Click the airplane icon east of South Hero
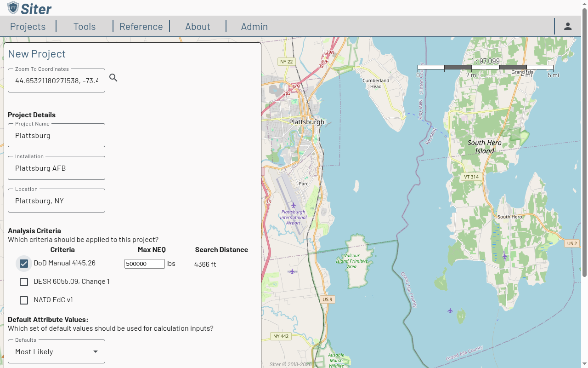Viewport: 588px width, 368px height. tap(504, 257)
